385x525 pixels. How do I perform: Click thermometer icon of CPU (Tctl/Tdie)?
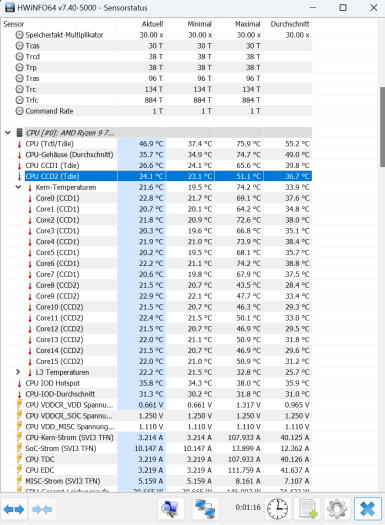point(19,144)
